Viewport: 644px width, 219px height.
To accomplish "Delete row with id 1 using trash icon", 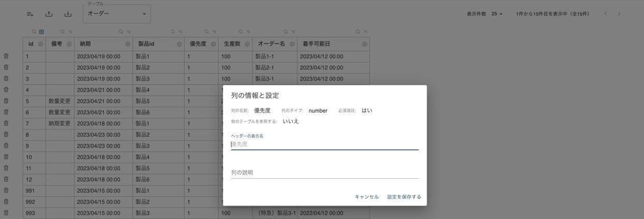I will pyautogui.click(x=6, y=56).
